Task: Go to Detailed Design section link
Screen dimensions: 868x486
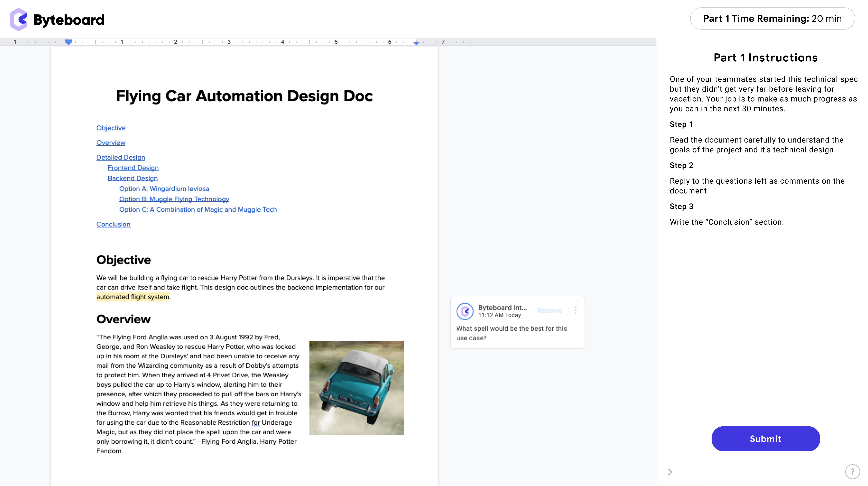Action: (121, 157)
